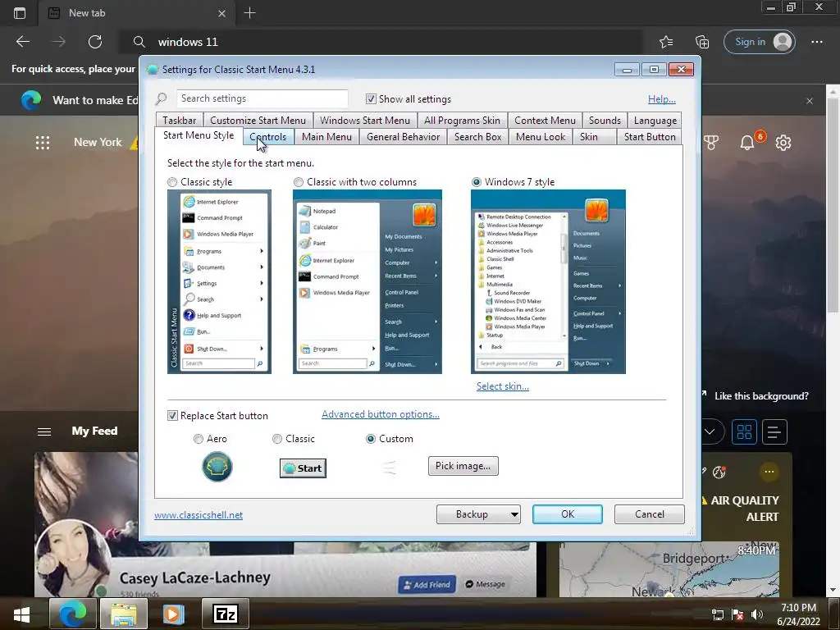The width and height of the screenshot is (840, 630).
Task: Click the Pick image... button
Action: tap(463, 466)
